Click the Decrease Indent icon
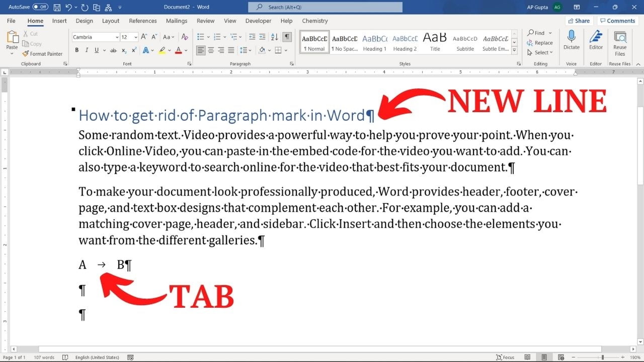The height and width of the screenshot is (362, 644). [x=252, y=37]
